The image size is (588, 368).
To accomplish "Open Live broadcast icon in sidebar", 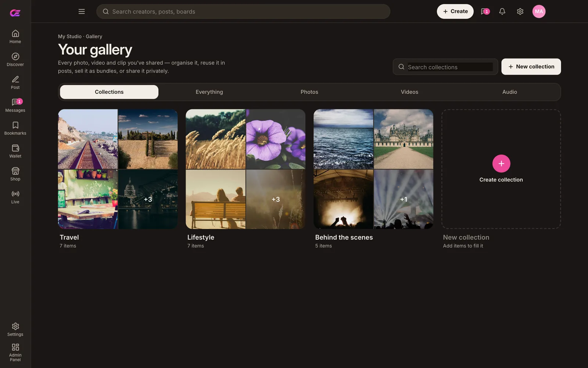I will (15, 194).
